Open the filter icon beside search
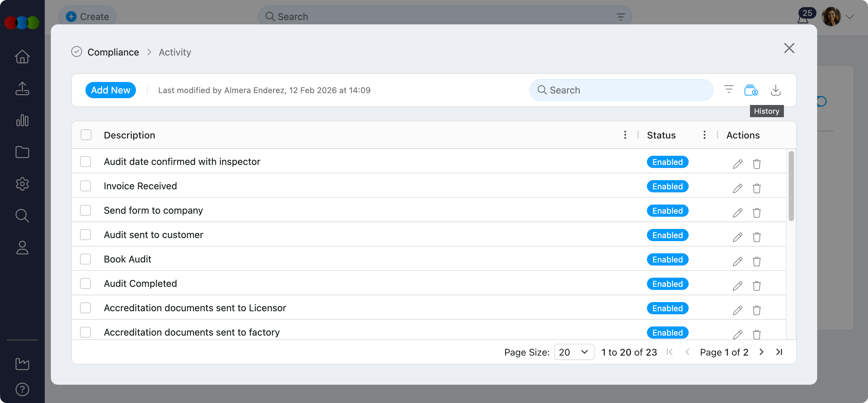This screenshot has height=403, width=868. tap(729, 90)
